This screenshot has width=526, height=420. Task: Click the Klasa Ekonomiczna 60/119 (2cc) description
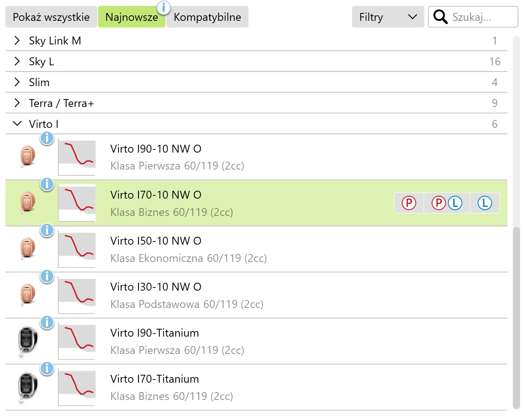click(x=188, y=258)
